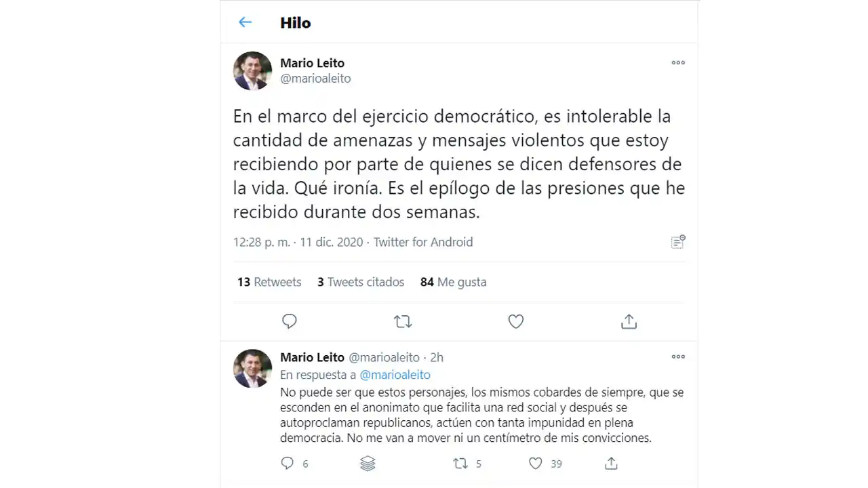View the 13 Retweets list
Image resolution: width=868 pixels, height=488 pixels.
269,282
